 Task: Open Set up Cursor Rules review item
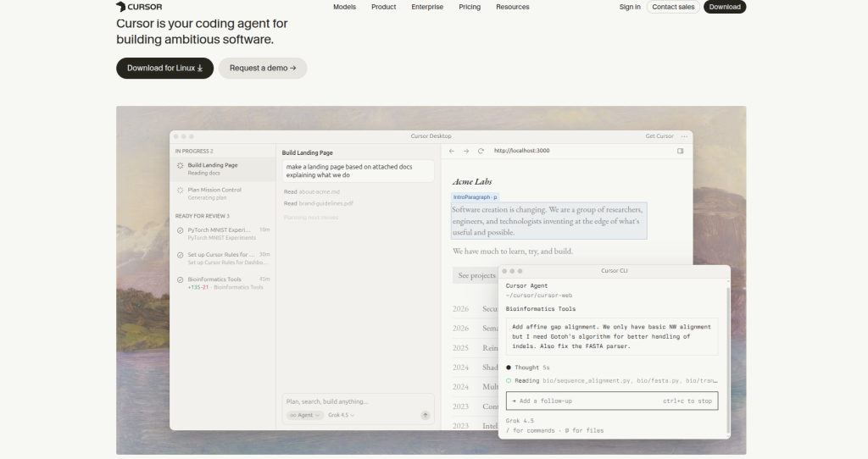point(223,258)
